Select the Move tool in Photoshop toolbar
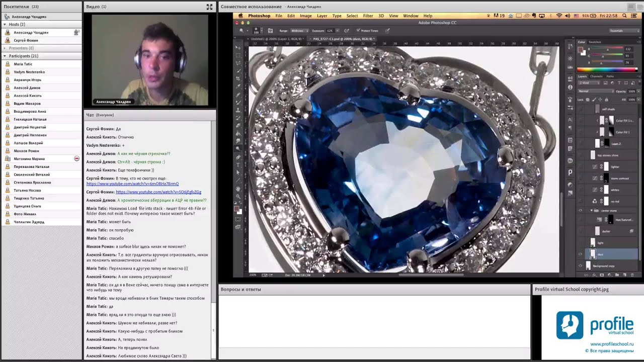The height and width of the screenshot is (362, 644). [238, 47]
